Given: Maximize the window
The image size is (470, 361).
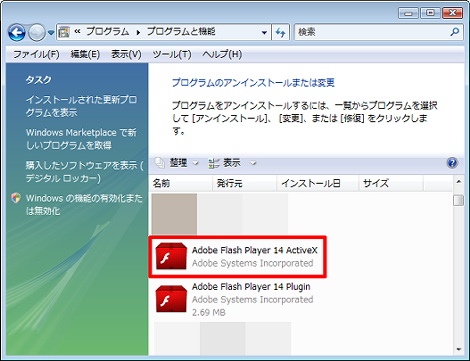Looking at the screenshot, I should 430,13.
